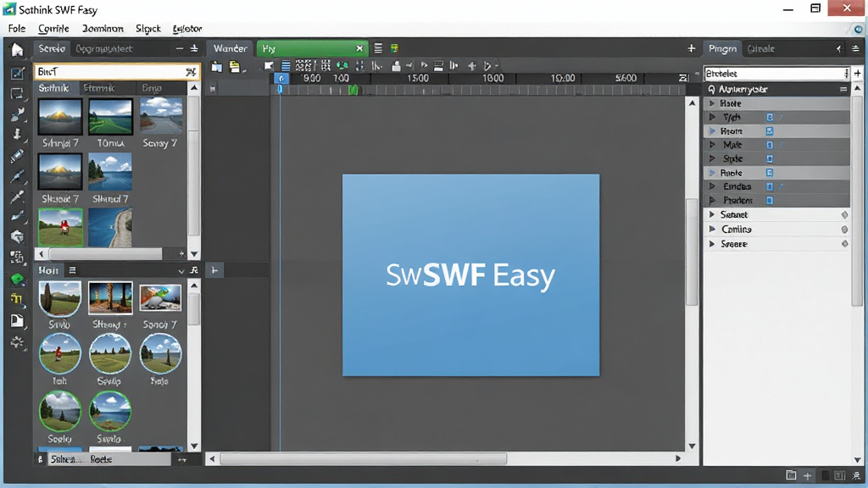Click the gear icon at the sidebar bottom

pos(17,342)
